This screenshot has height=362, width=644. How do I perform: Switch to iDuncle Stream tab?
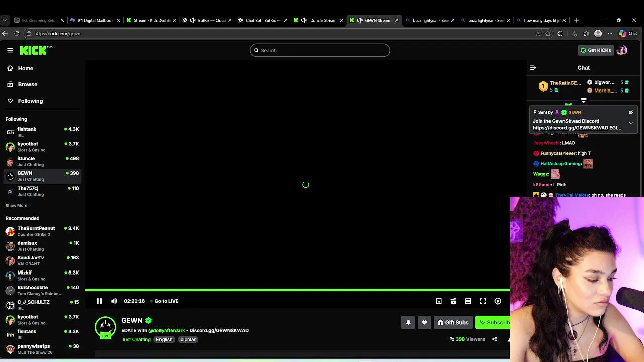click(318, 20)
